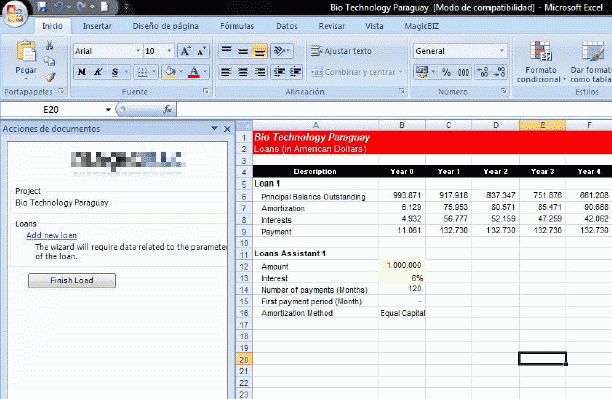Increase font size with the large A
The width and height of the screenshot is (612, 399).
pyautogui.click(x=185, y=51)
